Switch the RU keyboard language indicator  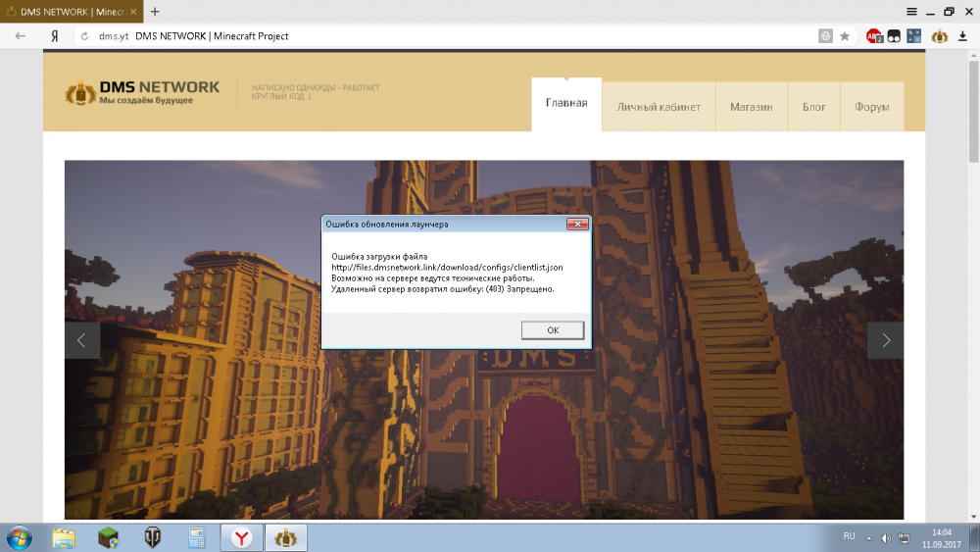tap(849, 536)
